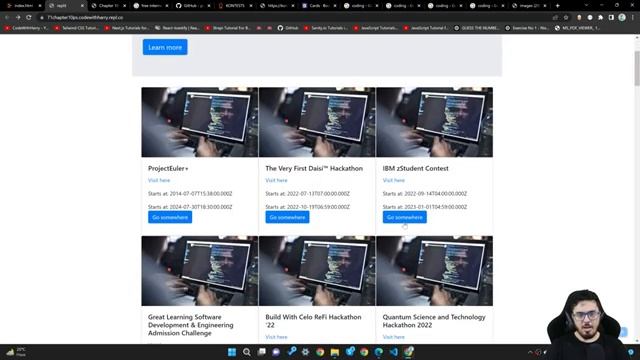Click the Great Learning Software Development card image
Viewport: 640px width, 360px height.
point(200,271)
